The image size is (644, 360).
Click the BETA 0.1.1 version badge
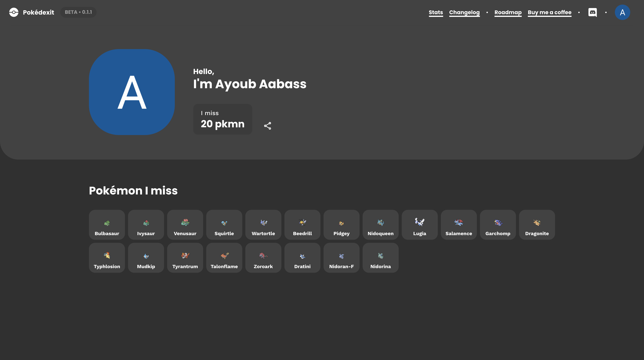click(78, 12)
